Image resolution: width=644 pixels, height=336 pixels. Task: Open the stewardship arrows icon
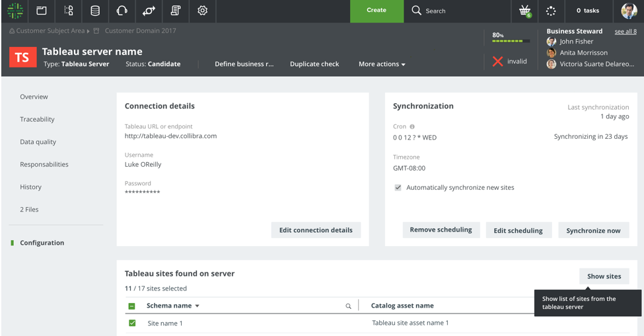coord(149,11)
